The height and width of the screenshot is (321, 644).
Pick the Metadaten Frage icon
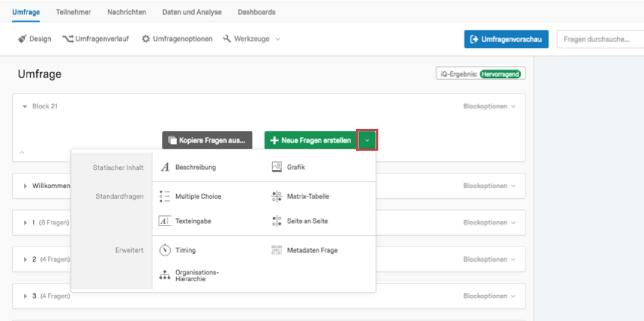point(277,250)
